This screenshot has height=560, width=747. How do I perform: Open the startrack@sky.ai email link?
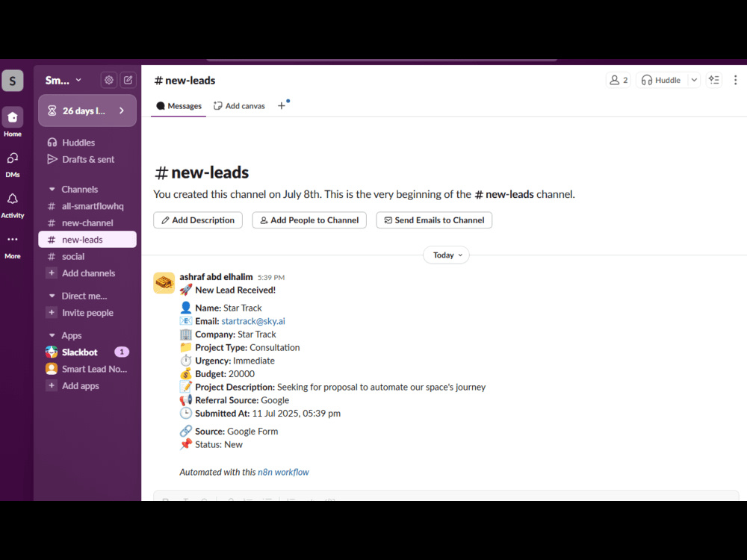tap(253, 321)
